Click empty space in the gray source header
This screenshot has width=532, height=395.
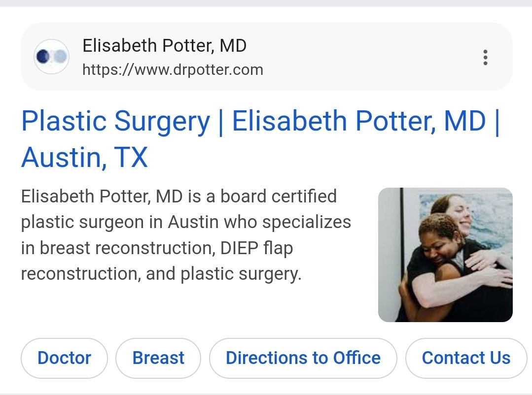[370, 57]
